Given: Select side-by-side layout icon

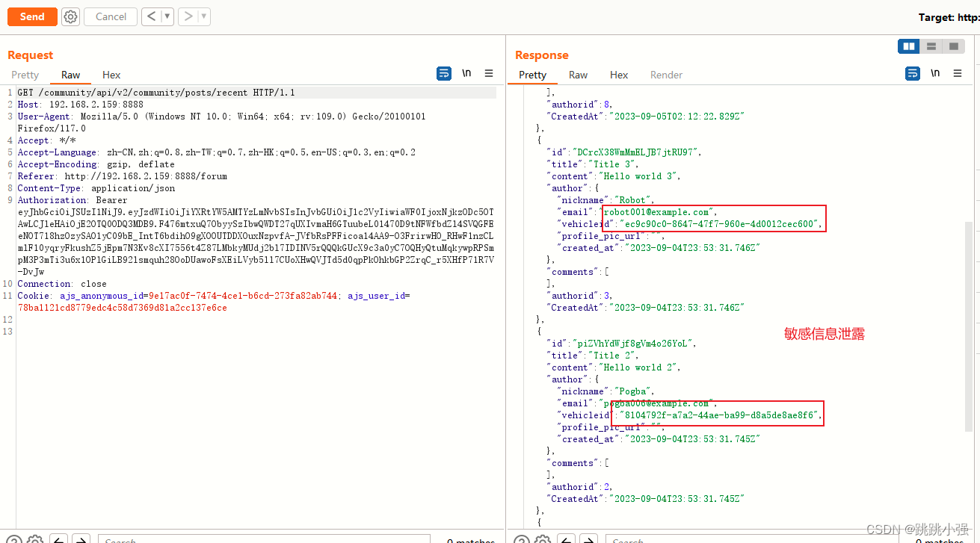Looking at the screenshot, I should click(x=909, y=46).
